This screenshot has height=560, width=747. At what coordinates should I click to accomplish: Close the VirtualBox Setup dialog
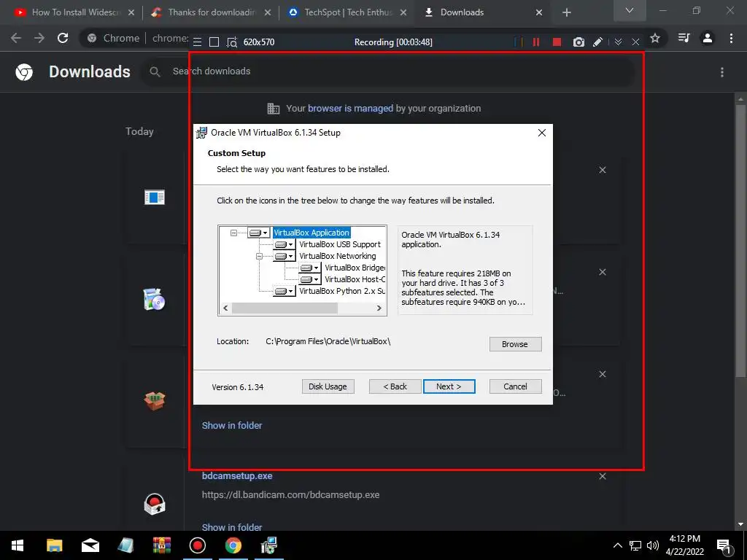542,133
